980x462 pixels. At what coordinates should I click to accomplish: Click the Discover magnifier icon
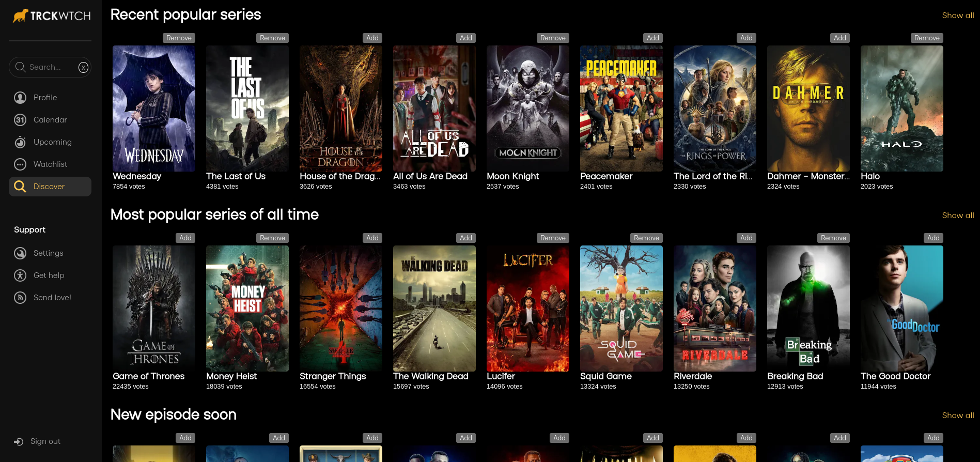(x=20, y=187)
